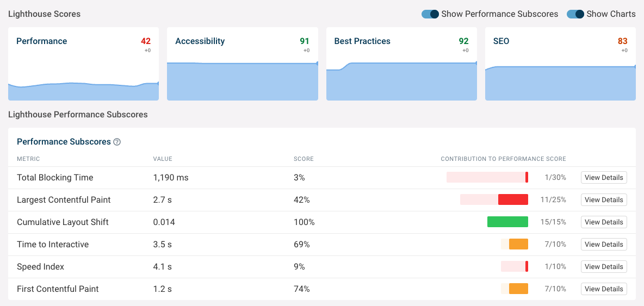Screen dimensions: 644x306
Task: Click the Lighthouse Scores heading
Action: 45,14
